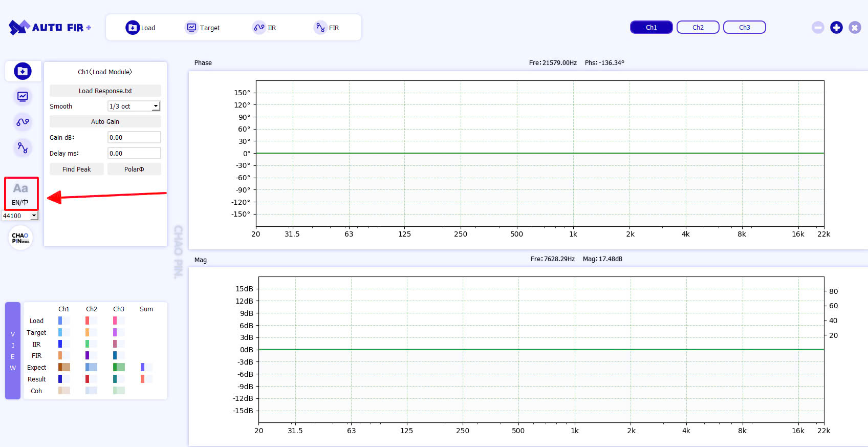868x447 pixels.
Task: Select the IIR curve sidebar icon
Action: click(x=23, y=122)
